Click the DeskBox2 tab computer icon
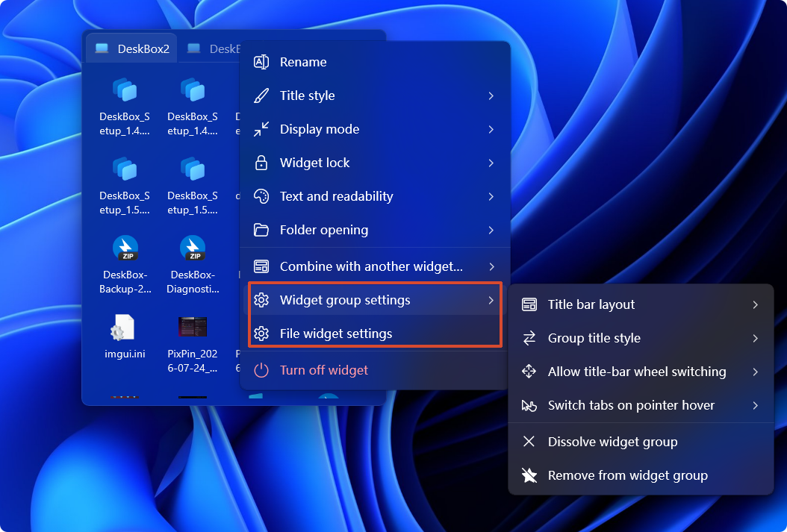Viewport: 787px width, 532px height. click(102, 48)
